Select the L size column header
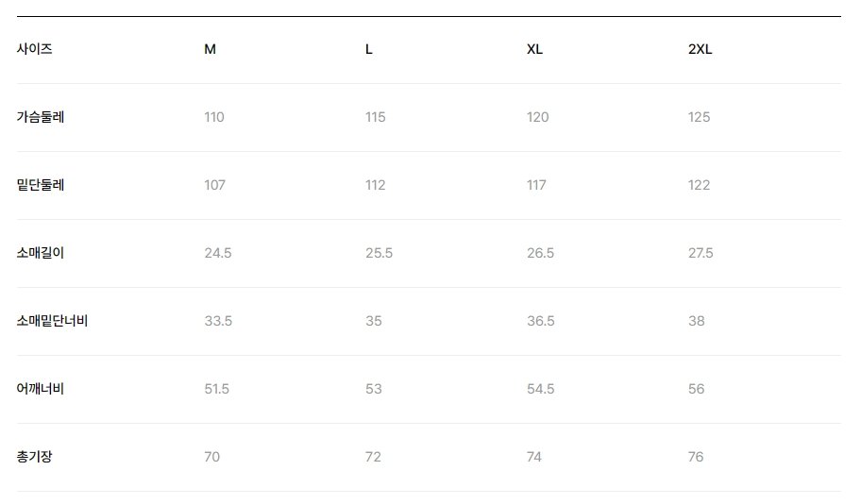This screenshot has height=504, width=861. pyautogui.click(x=369, y=49)
